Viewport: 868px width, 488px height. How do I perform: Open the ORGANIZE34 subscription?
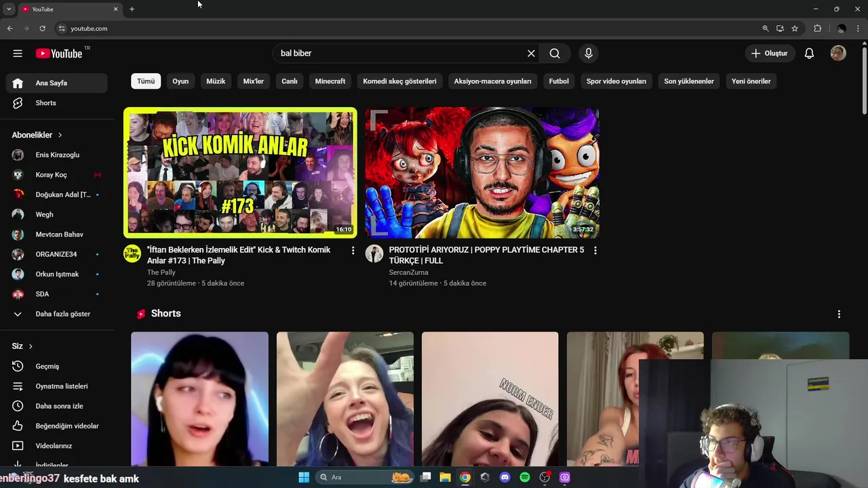coord(57,254)
